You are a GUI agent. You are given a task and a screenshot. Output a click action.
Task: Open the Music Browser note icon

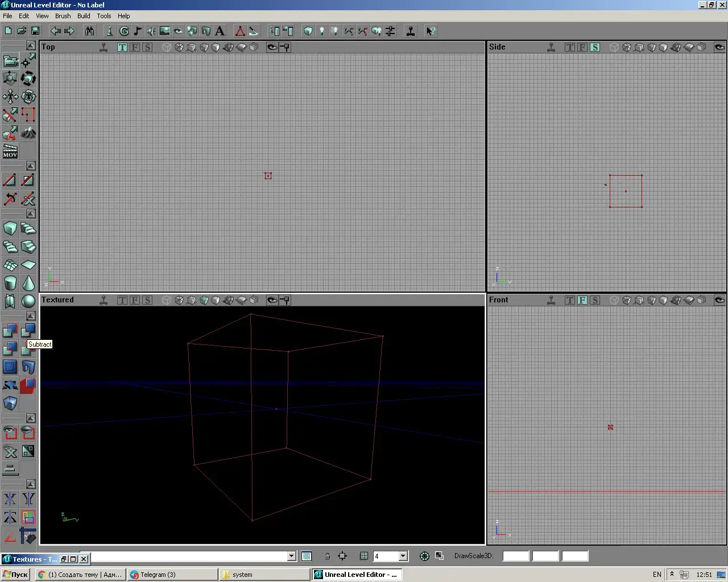click(138, 31)
